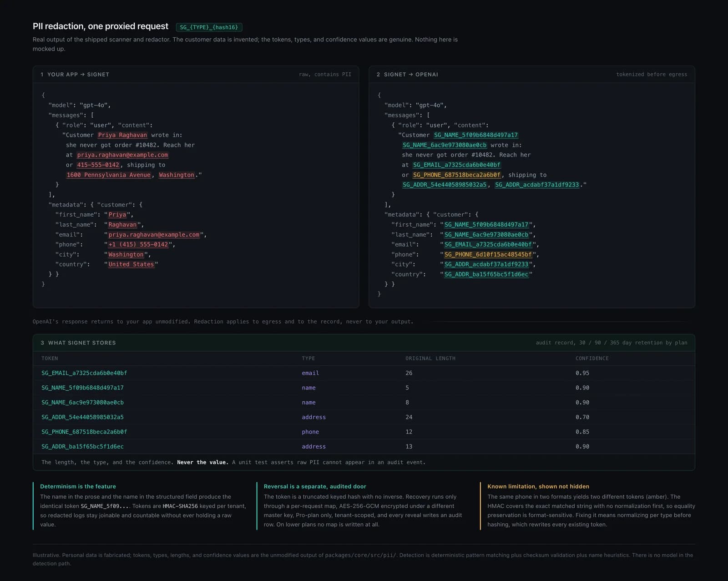
Task: Click the TOKEN column header
Action: coord(50,359)
